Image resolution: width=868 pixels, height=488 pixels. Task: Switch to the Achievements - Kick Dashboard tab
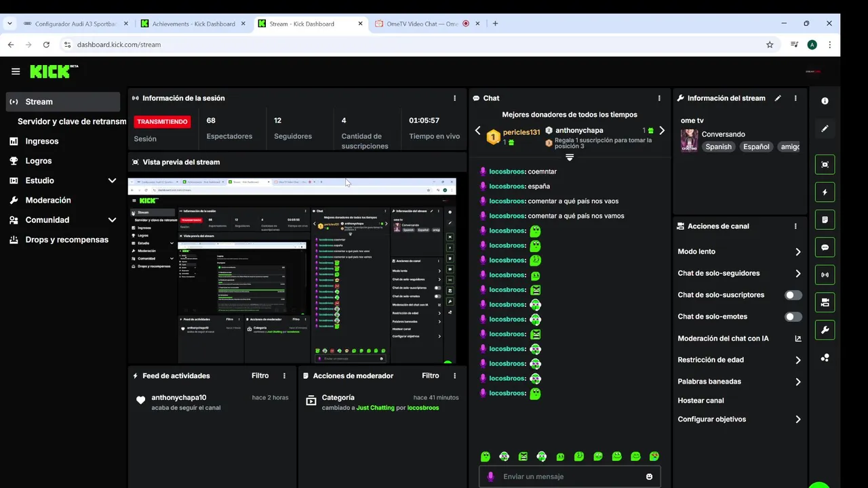(193, 24)
